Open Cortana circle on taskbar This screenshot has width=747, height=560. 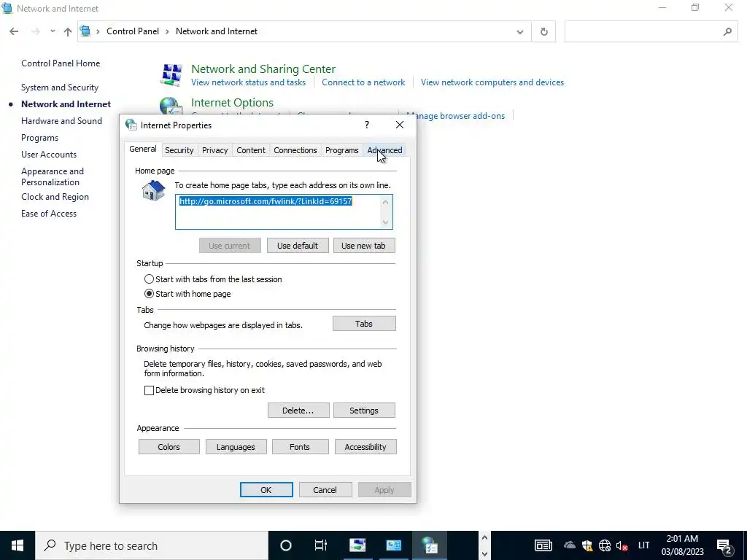coord(285,545)
